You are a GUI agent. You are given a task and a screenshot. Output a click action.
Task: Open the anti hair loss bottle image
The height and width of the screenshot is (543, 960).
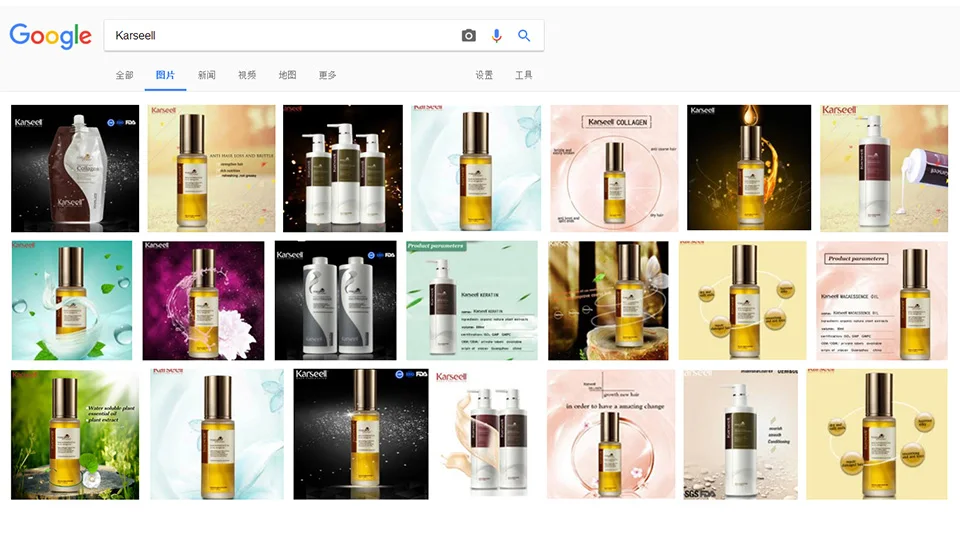click(x=211, y=168)
